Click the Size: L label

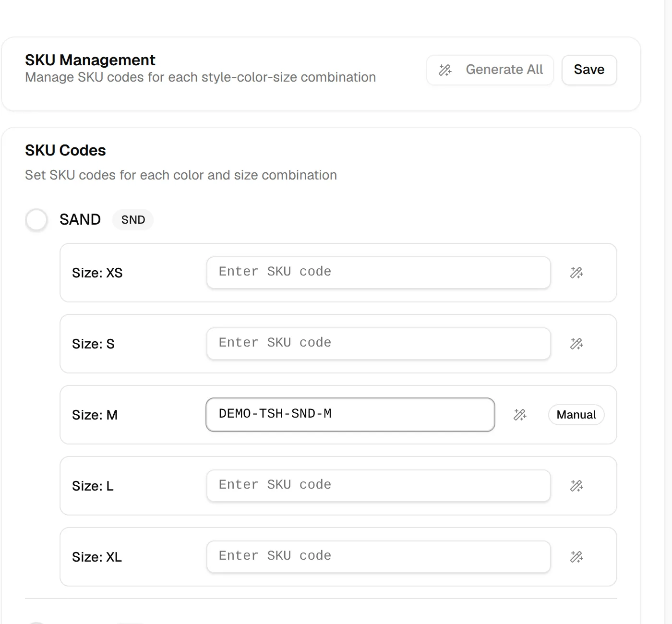(93, 486)
